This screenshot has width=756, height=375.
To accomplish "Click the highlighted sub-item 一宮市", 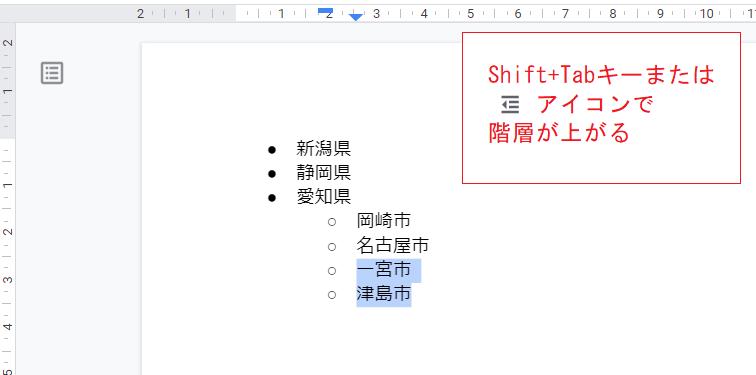I will coord(384,270).
